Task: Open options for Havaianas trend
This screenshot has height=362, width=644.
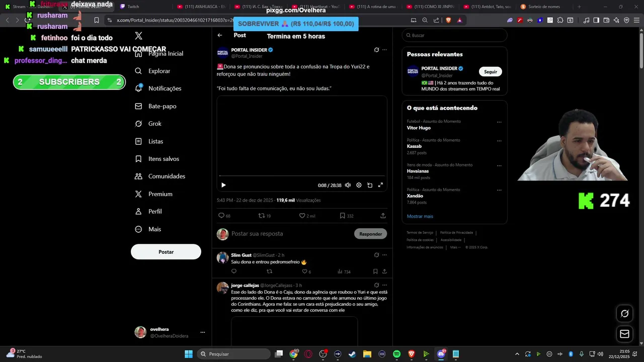Action: click(x=499, y=165)
